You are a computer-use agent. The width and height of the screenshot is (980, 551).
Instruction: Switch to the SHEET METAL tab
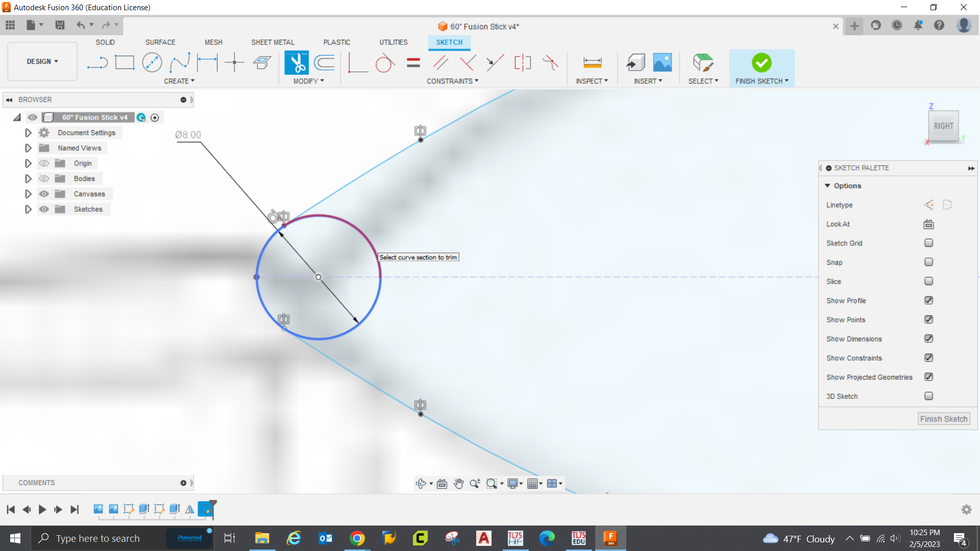pyautogui.click(x=273, y=42)
